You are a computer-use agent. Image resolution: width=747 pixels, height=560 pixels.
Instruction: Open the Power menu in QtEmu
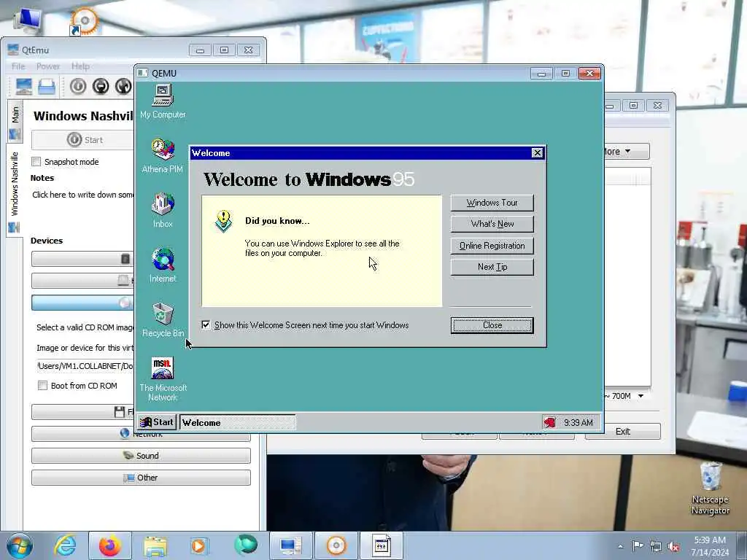[48, 66]
